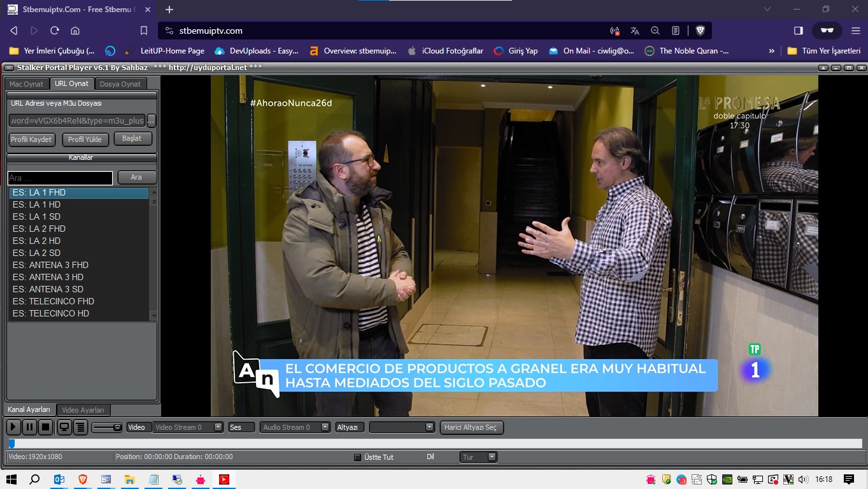The height and width of the screenshot is (489, 868).
Task: Bookmark this page icon
Action: pyautogui.click(x=144, y=31)
